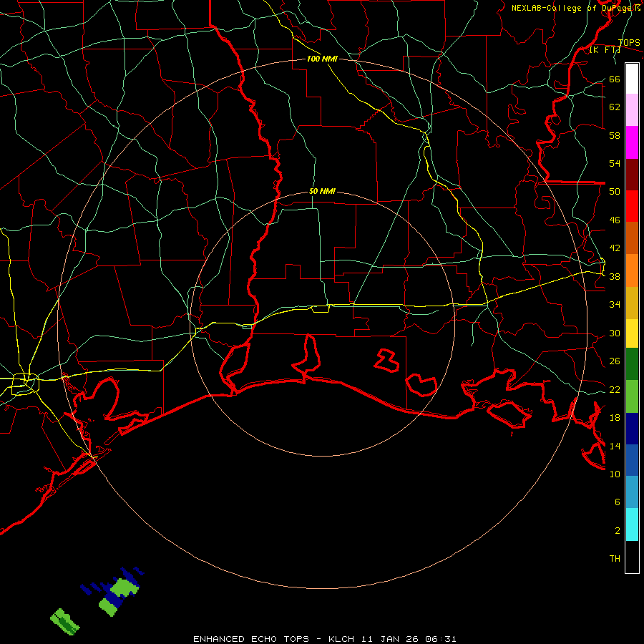Click the 46 legend value
644x644 pixels.
point(615,220)
